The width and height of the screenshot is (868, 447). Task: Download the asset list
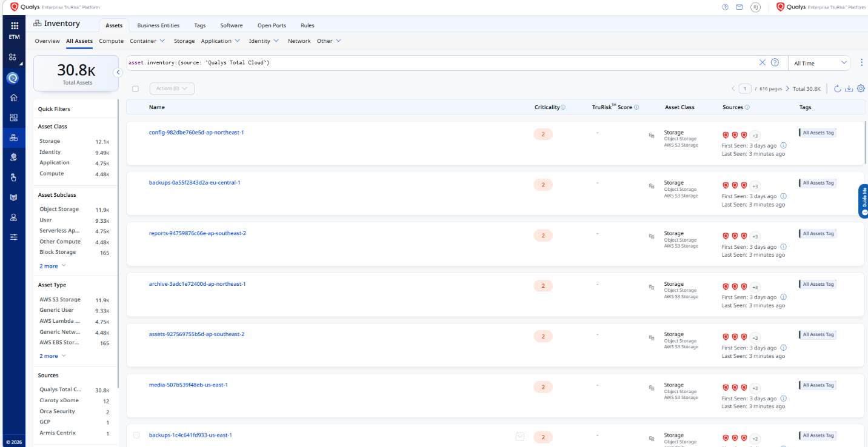849,88
